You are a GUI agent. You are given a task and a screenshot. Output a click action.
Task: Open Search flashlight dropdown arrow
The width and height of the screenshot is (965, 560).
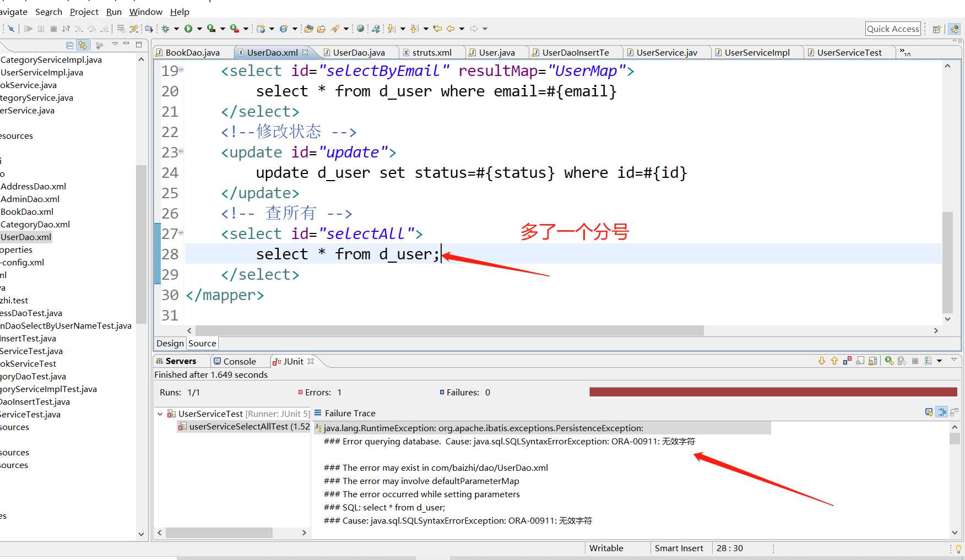tap(346, 29)
